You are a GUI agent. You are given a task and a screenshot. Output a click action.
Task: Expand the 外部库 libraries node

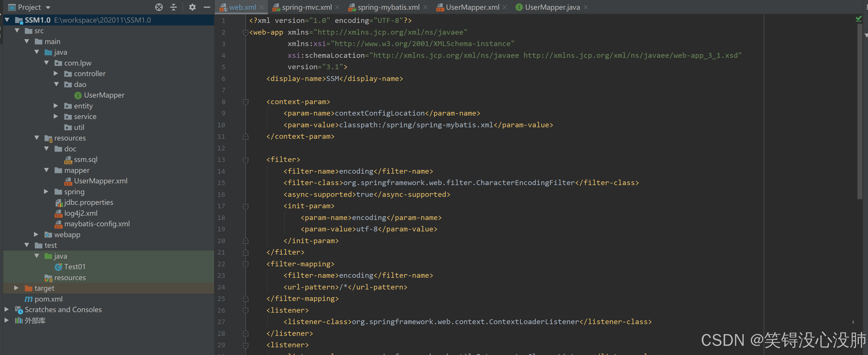pyautogui.click(x=6, y=320)
